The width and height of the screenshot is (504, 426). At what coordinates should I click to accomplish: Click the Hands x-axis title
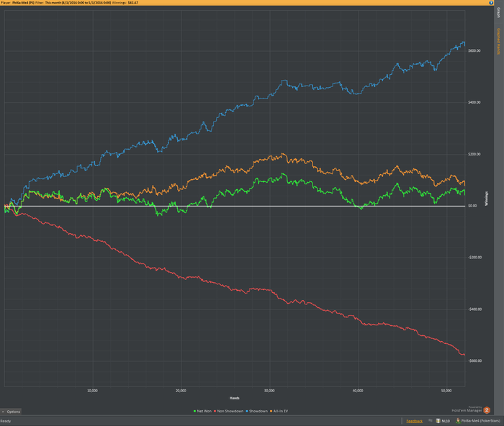click(x=234, y=398)
